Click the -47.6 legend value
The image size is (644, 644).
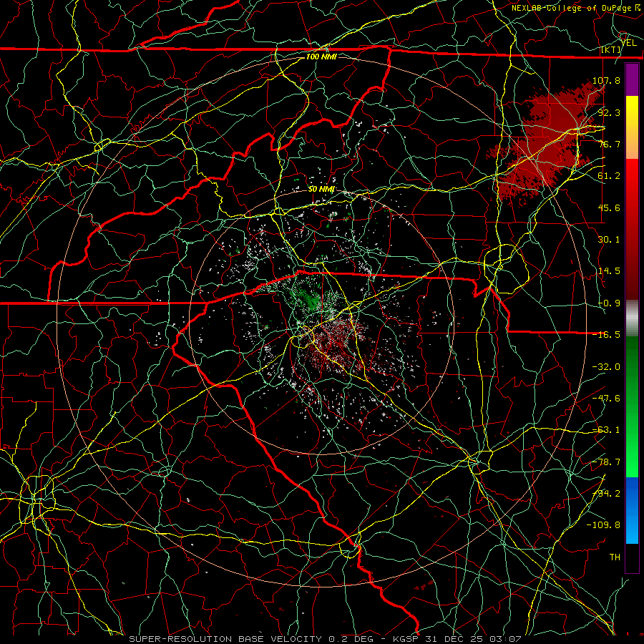[606, 399]
